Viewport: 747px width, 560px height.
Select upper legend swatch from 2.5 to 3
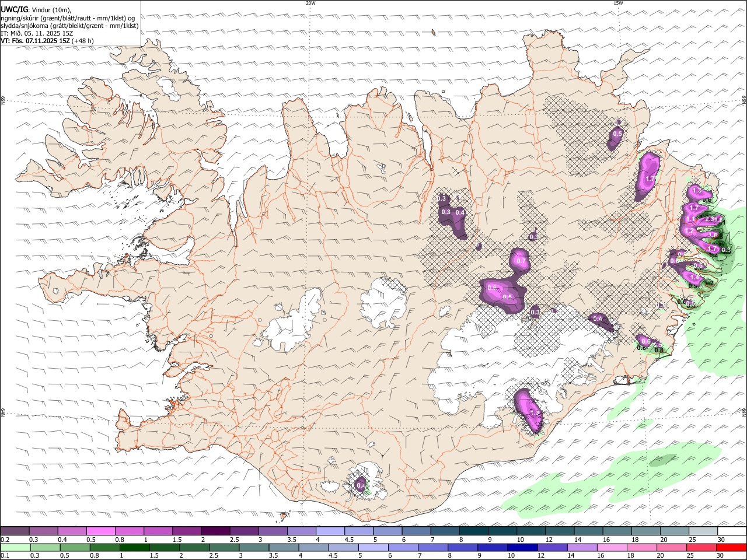click(244, 531)
